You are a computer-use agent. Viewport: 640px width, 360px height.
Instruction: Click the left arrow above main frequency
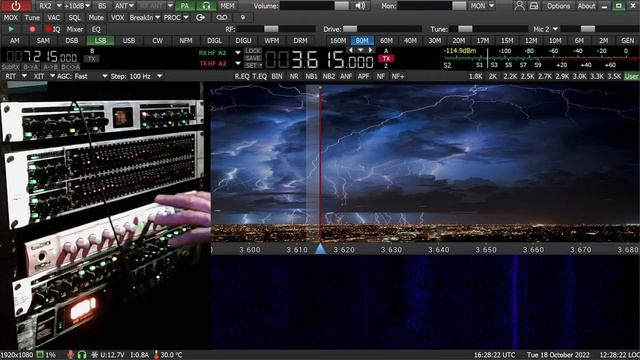[x=350, y=50]
